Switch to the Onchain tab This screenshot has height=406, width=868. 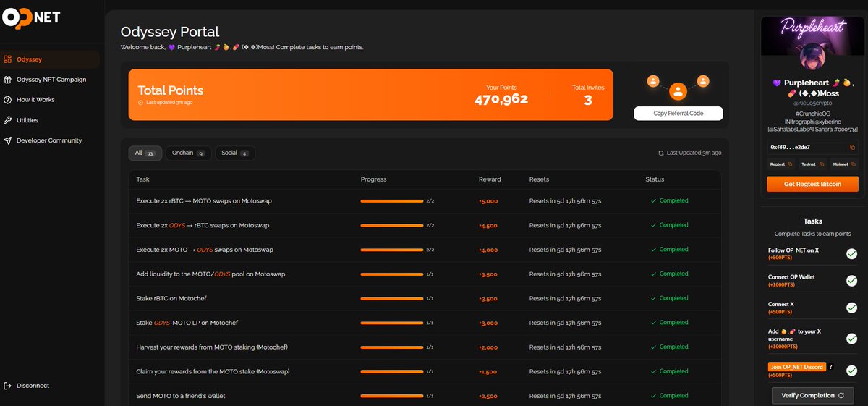pos(188,153)
